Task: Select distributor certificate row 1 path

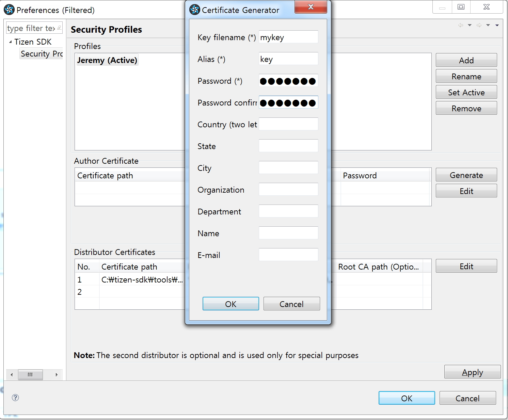Action: pyautogui.click(x=142, y=279)
